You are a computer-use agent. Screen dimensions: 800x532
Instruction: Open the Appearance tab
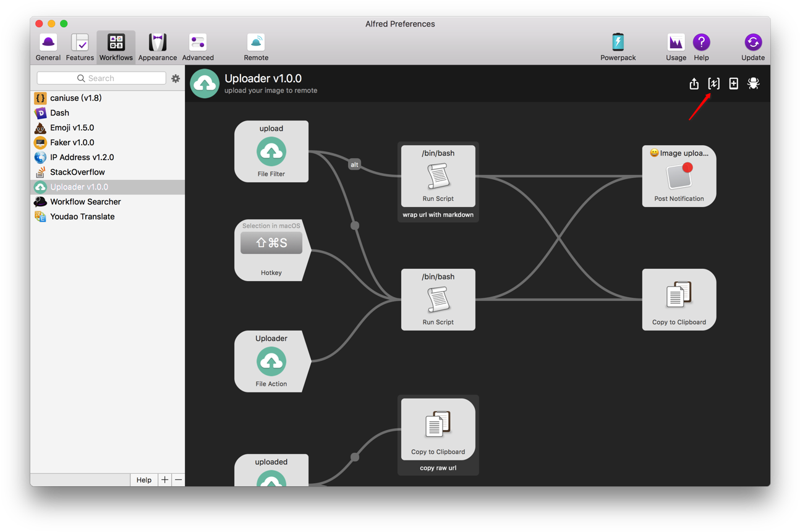pos(158,47)
